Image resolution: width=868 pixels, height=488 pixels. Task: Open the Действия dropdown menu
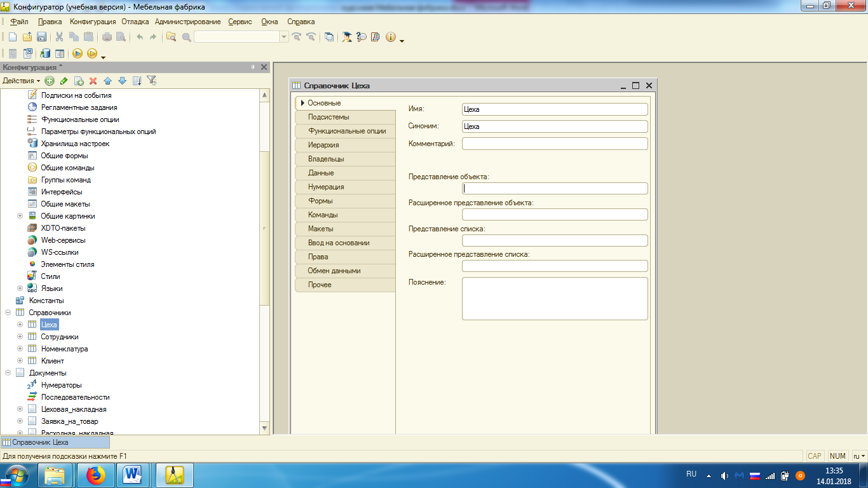click(21, 81)
